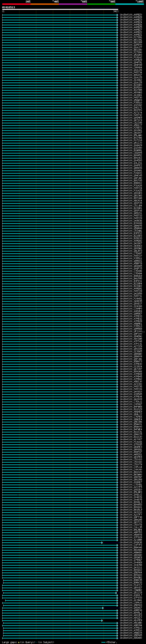
Task: Select hit label UniRef100_A9XIW5
Action: pos(131,339)
